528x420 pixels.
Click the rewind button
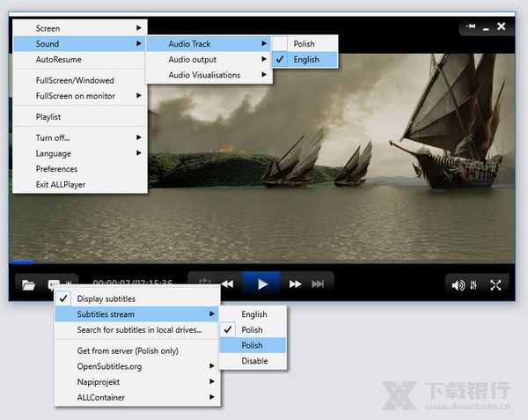tap(227, 284)
